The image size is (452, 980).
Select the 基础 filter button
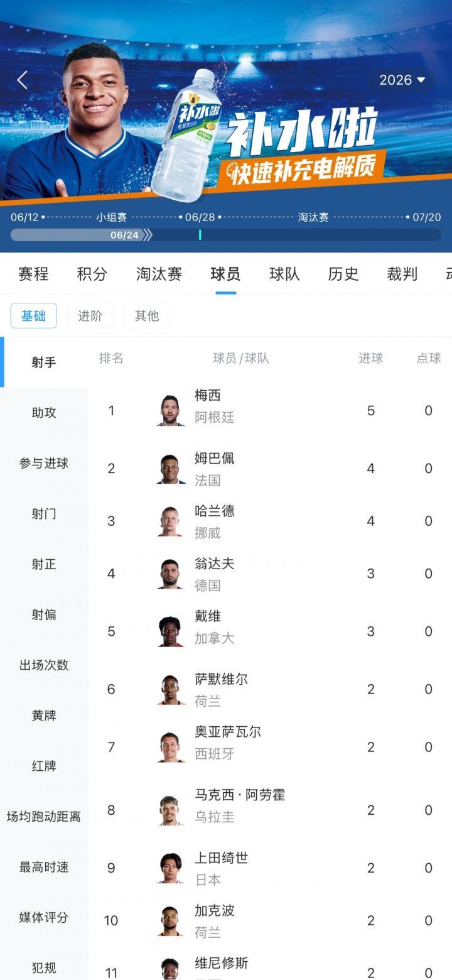point(34,315)
